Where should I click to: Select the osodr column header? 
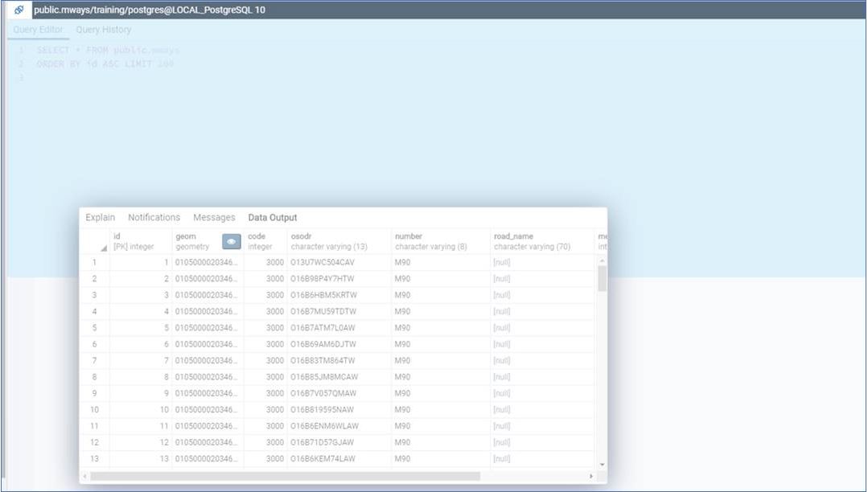click(339, 241)
